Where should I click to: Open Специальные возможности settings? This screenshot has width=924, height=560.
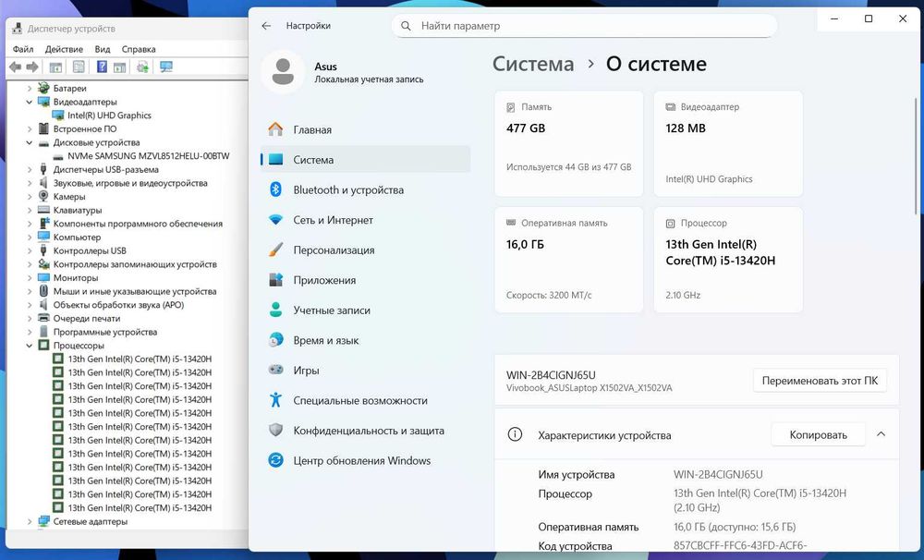(x=365, y=400)
